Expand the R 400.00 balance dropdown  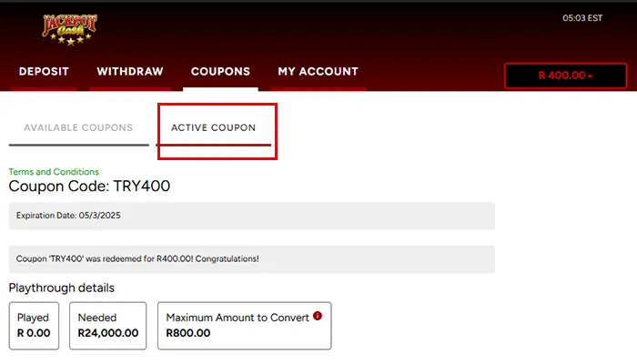click(x=565, y=76)
